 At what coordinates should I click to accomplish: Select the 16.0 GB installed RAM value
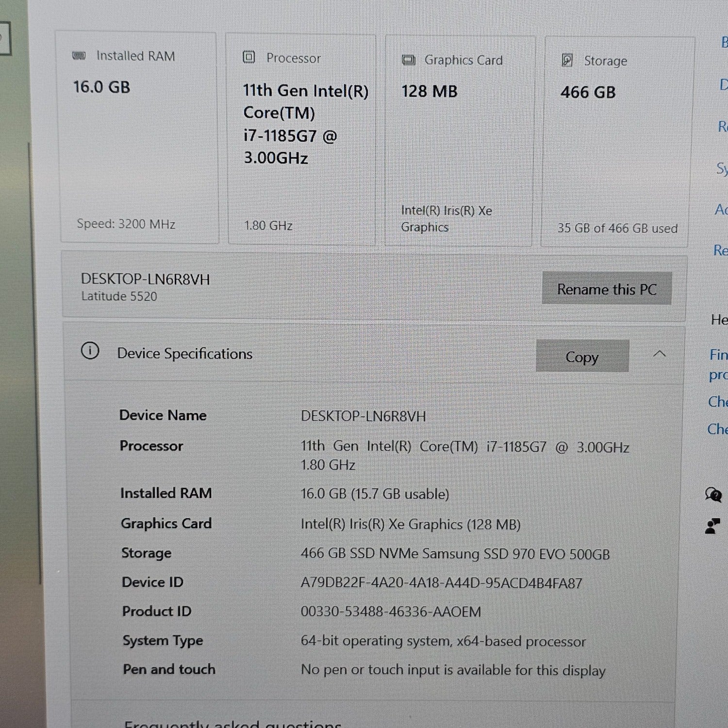pyautogui.click(x=101, y=87)
